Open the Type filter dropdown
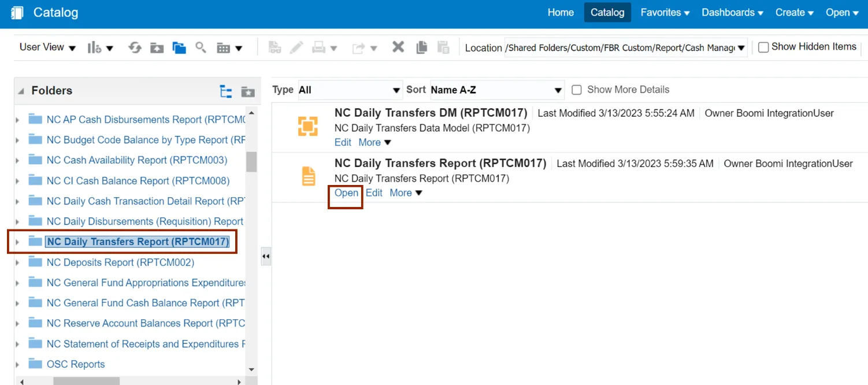Viewport: 868px width, 385px height. pyautogui.click(x=350, y=90)
